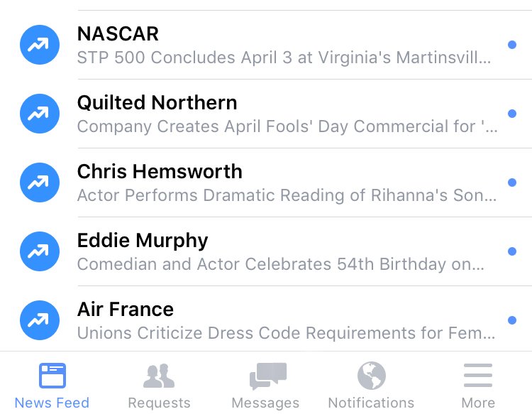Go to the Notifications globe tab
The width and height of the screenshot is (532, 414).
[x=371, y=385]
